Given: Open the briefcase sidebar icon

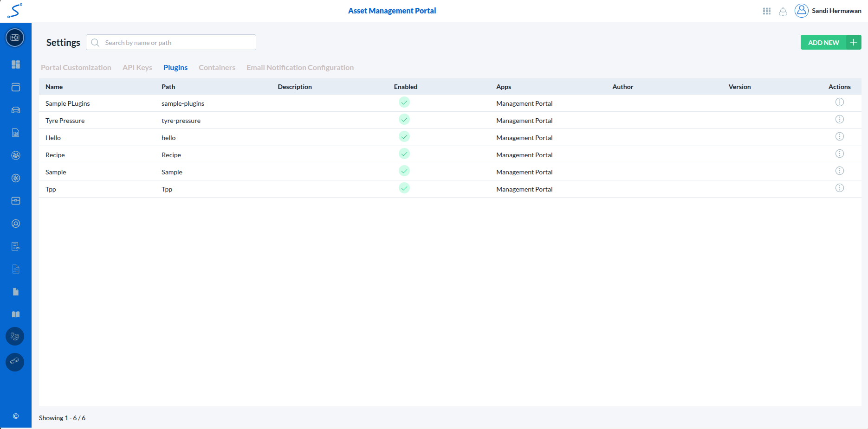Looking at the screenshot, I should point(16,201).
